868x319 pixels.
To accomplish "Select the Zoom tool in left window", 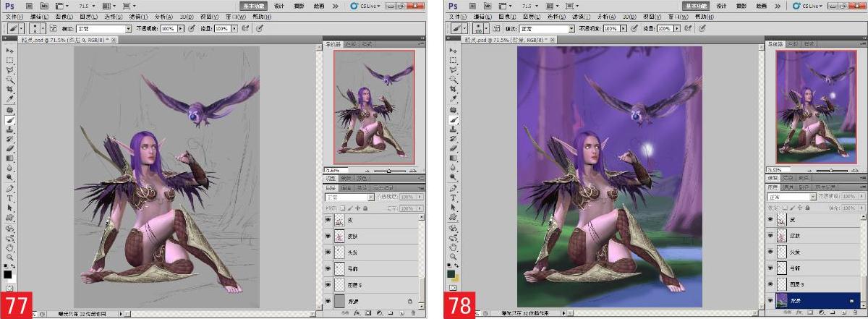I will tap(10, 256).
